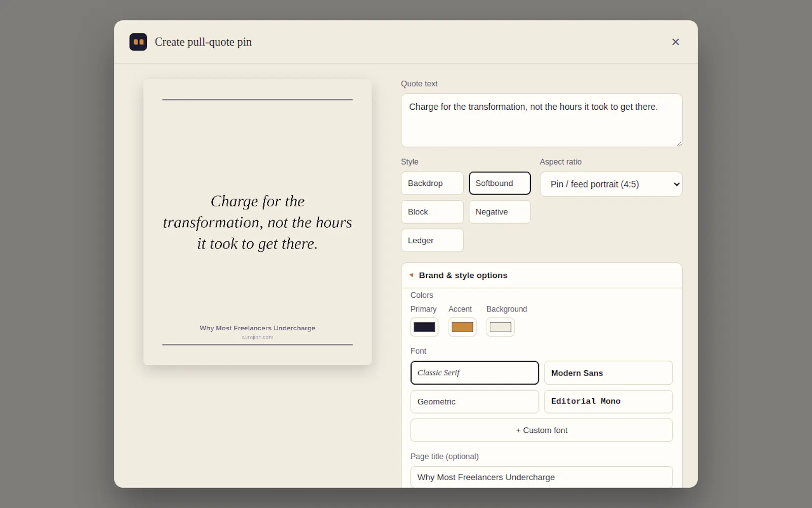Open the Background color swatch
The image size is (812, 508).
(500, 327)
